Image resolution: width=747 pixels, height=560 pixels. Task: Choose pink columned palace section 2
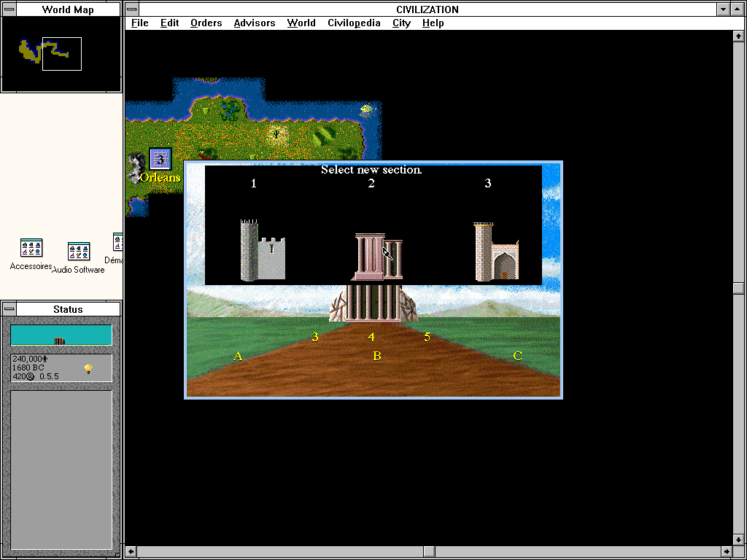click(x=379, y=257)
